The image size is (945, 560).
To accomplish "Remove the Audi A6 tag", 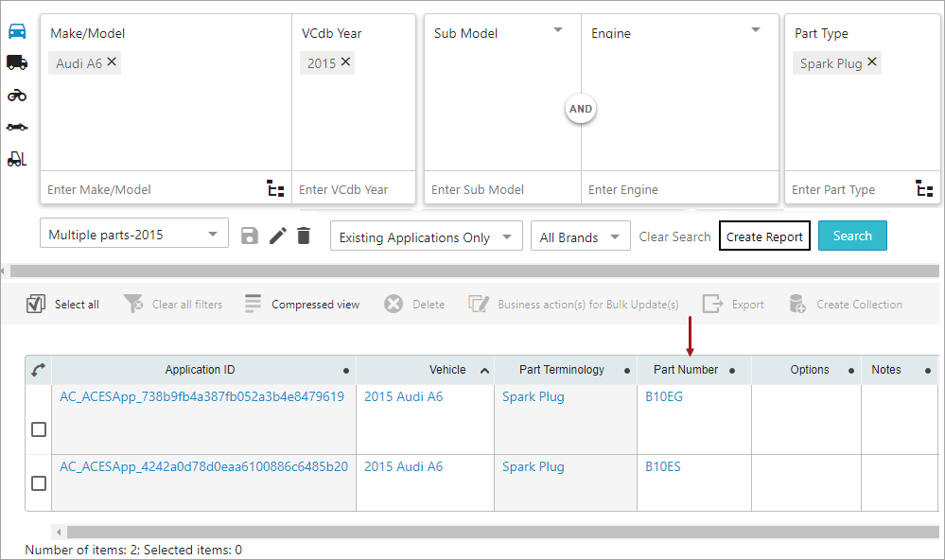I will point(112,61).
